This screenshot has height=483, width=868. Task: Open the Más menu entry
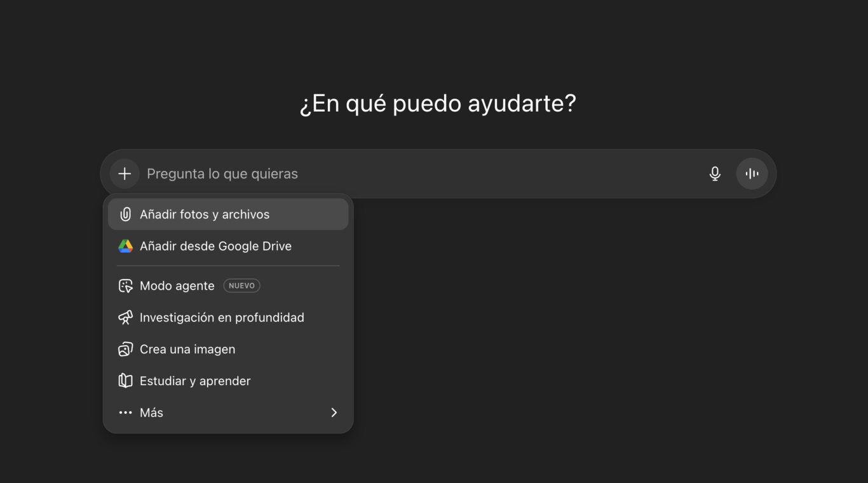[228, 413]
